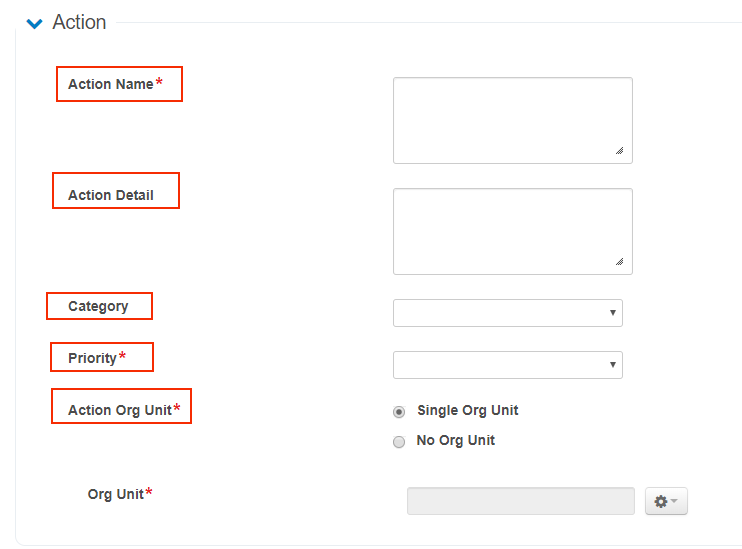
Task: Select the Category field label
Action: (x=98, y=307)
